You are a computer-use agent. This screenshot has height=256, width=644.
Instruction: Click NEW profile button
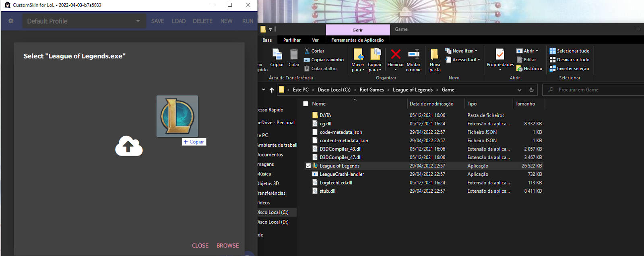coord(226,21)
